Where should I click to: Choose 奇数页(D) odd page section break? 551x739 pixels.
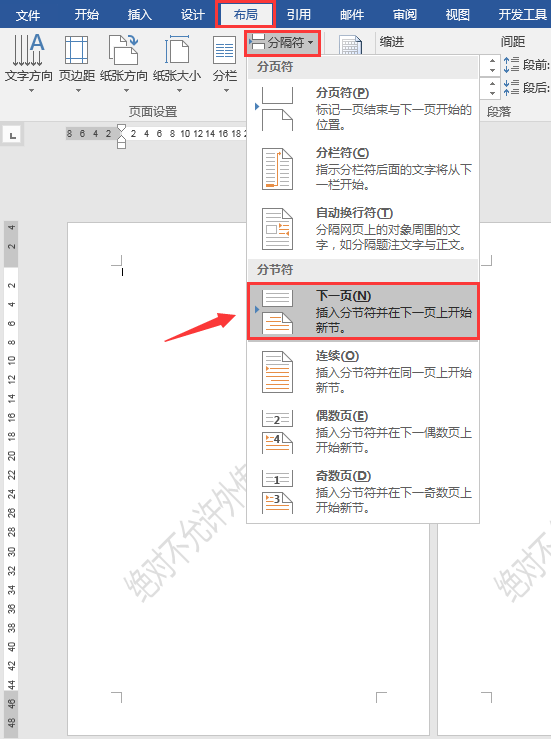click(363, 491)
